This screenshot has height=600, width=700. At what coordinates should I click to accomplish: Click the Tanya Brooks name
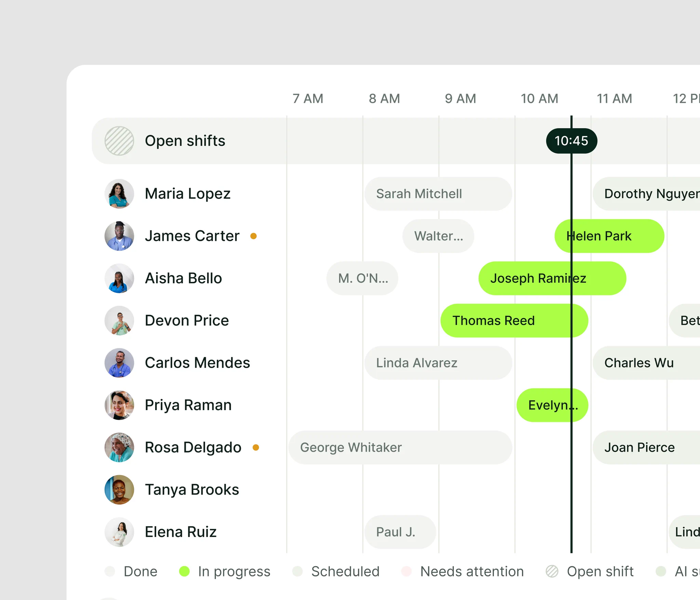pyautogui.click(x=192, y=490)
